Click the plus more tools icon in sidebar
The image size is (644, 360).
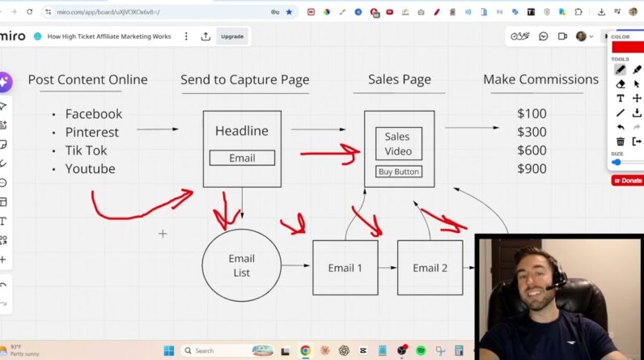[x=3, y=260]
